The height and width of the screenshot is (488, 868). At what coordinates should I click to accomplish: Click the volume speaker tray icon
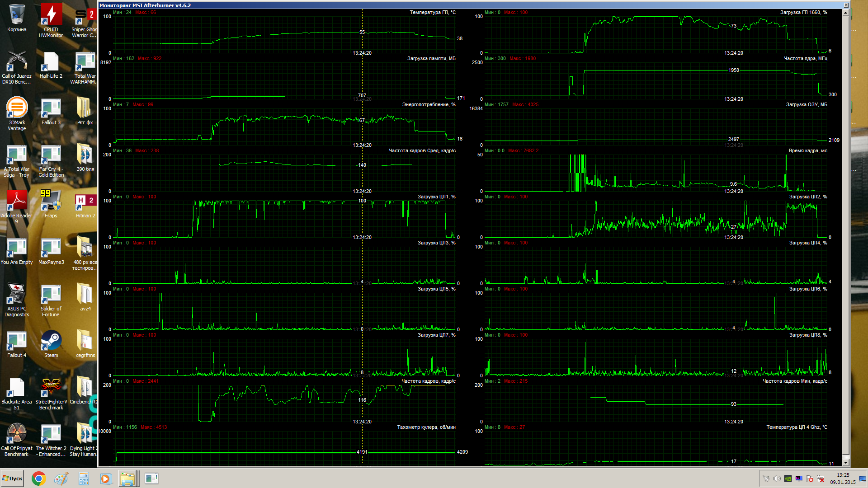777,479
